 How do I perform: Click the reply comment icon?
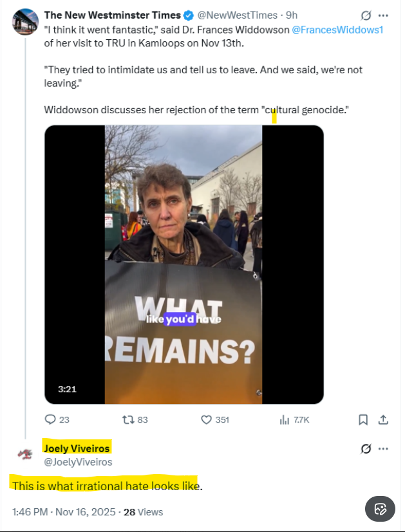click(51, 419)
